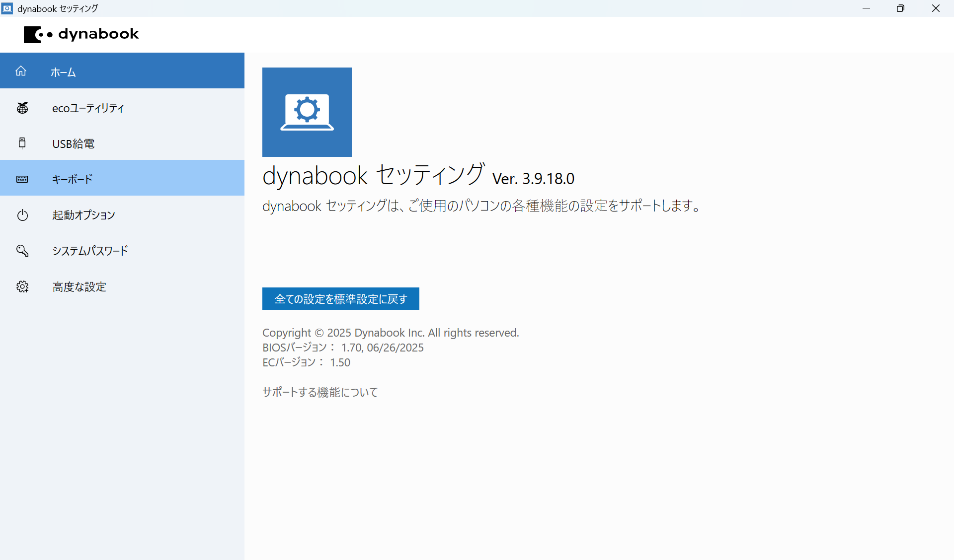Image resolution: width=954 pixels, height=560 pixels.
Task: Click the USB charging plug icon
Action: 22,143
